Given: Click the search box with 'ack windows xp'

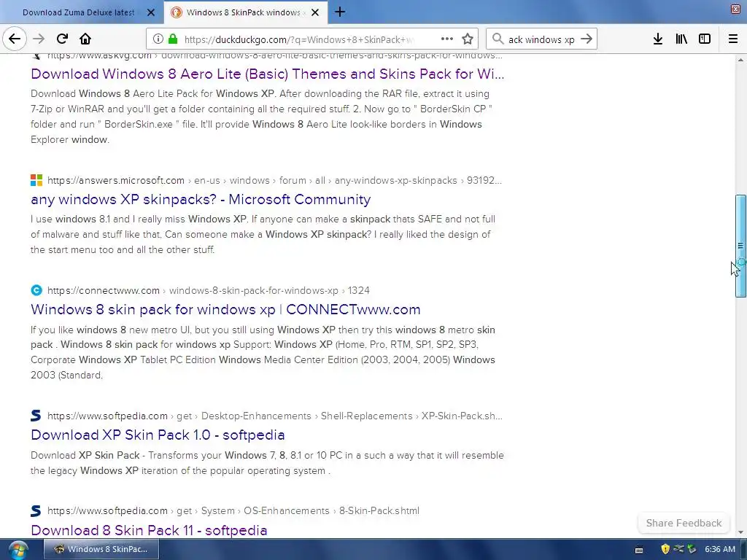Looking at the screenshot, I should tap(541, 39).
